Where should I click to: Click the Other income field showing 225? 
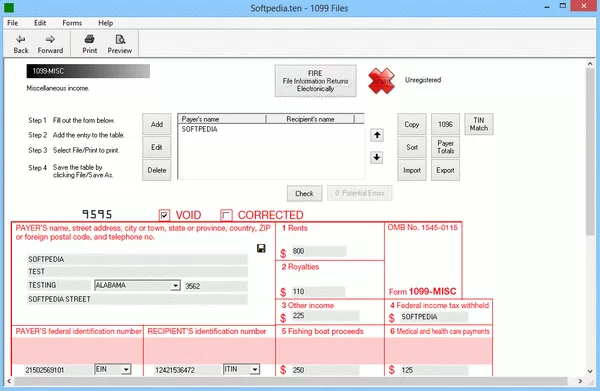pos(325,316)
